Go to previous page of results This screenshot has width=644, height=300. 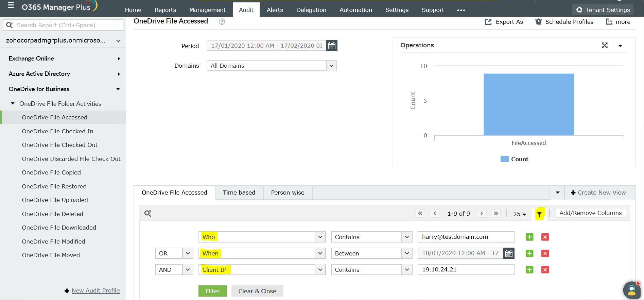coord(435,213)
